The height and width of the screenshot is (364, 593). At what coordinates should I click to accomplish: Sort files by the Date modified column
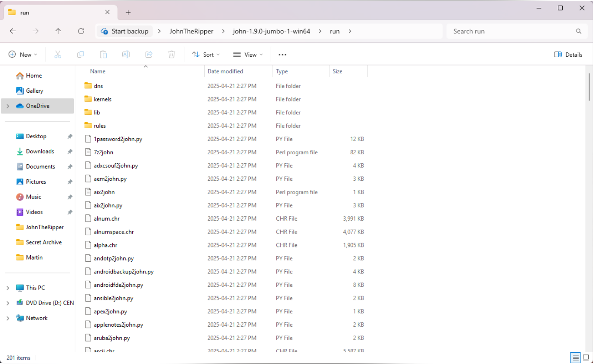pyautogui.click(x=225, y=71)
